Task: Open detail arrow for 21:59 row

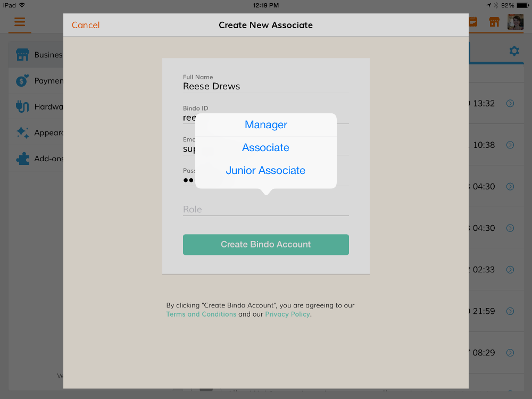Action: click(x=510, y=311)
